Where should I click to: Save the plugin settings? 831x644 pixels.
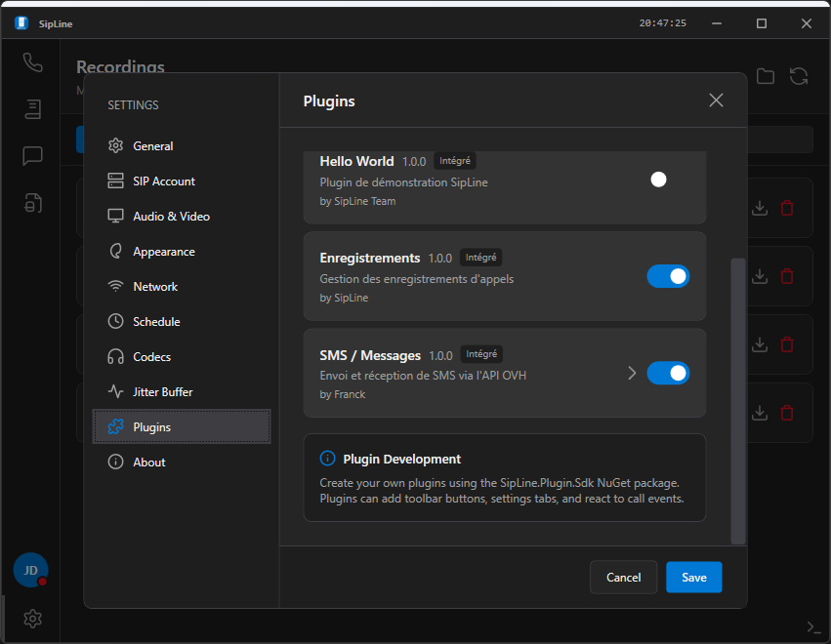tap(693, 577)
